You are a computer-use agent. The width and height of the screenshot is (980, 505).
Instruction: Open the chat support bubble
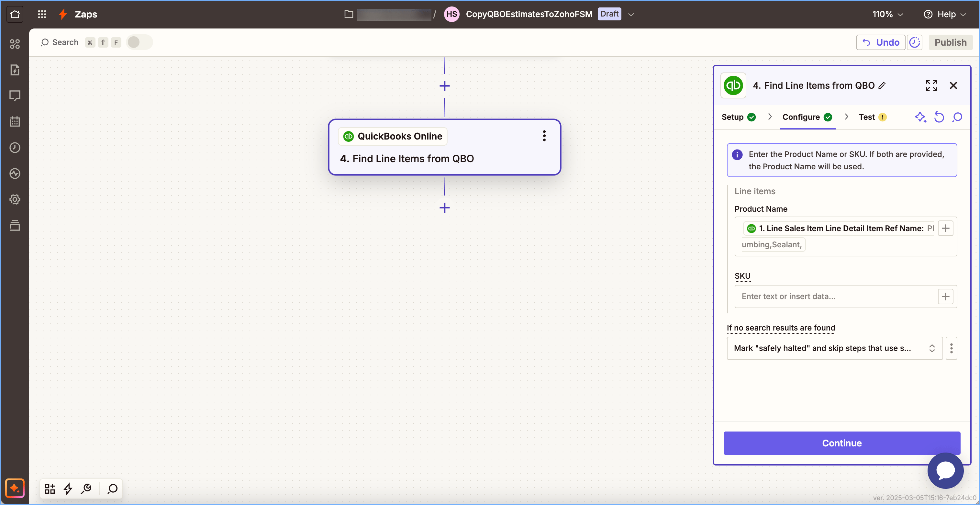(945, 470)
